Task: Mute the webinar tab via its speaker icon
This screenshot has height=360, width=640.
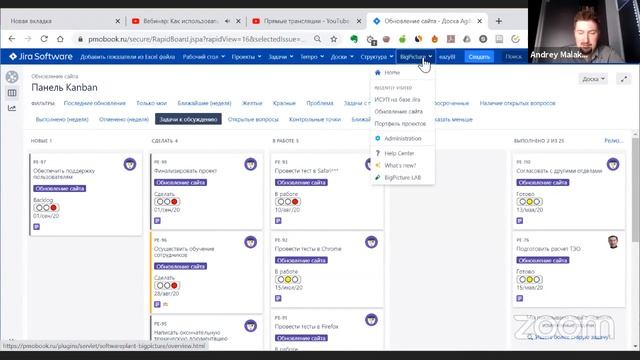Action: 227,21
